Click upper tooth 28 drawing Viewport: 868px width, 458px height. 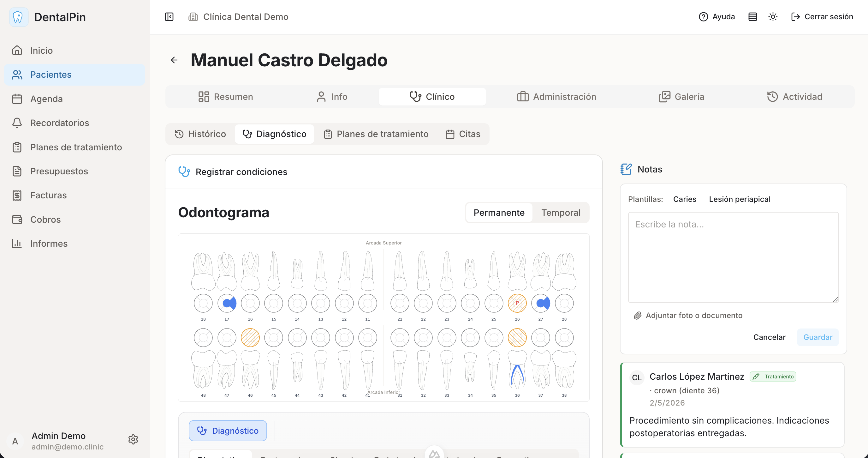tap(564, 272)
